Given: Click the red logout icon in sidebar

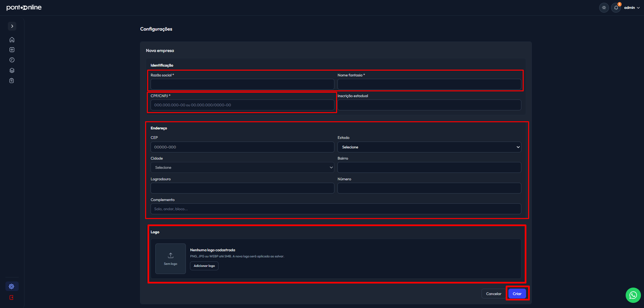Looking at the screenshot, I should tap(12, 298).
